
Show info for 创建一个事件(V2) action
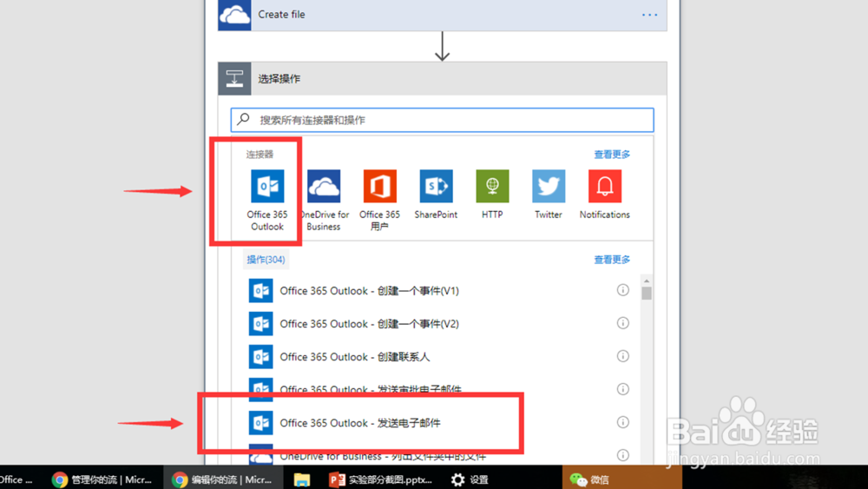click(622, 323)
